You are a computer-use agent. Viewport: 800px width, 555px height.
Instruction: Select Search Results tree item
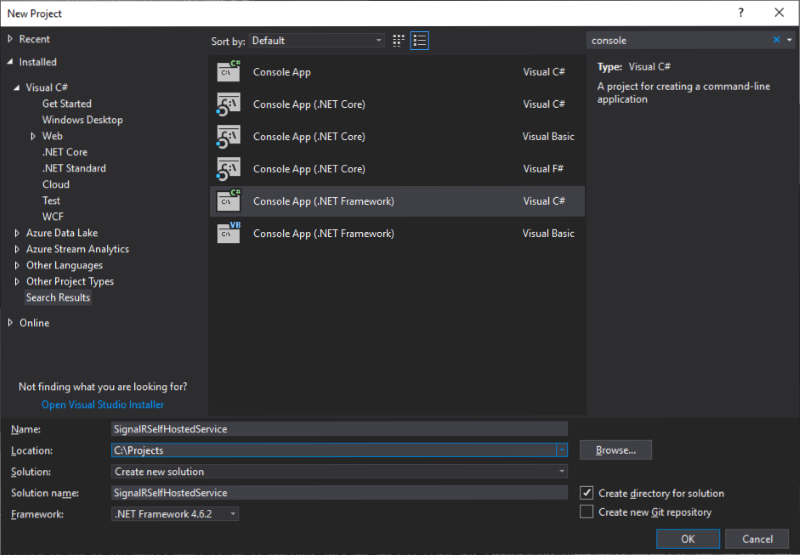point(58,297)
